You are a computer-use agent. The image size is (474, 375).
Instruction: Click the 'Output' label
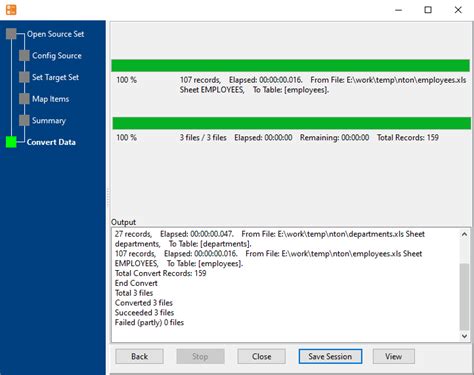point(123,222)
